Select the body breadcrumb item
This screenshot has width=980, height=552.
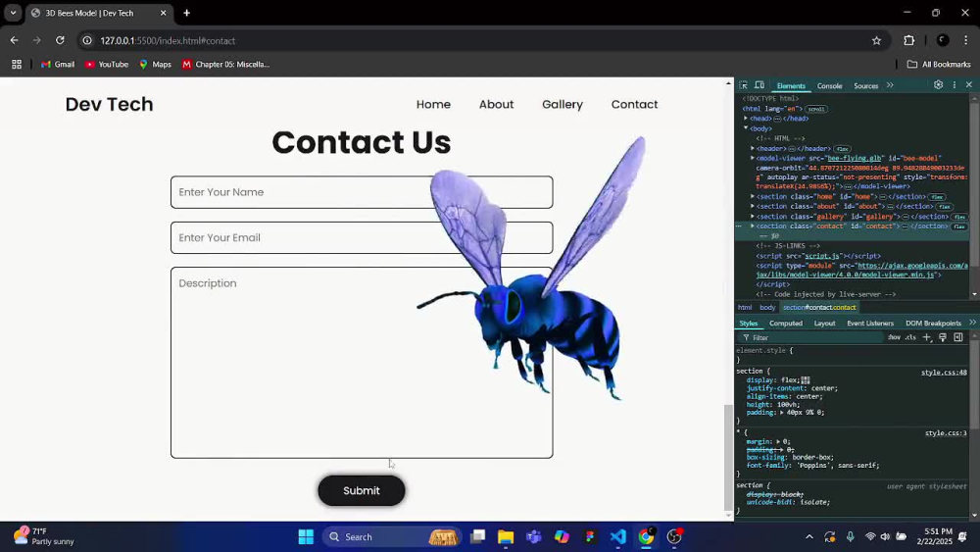tap(767, 308)
